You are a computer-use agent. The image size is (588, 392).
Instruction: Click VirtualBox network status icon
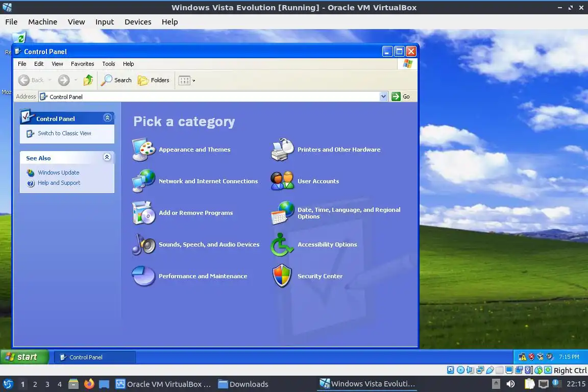480,370
